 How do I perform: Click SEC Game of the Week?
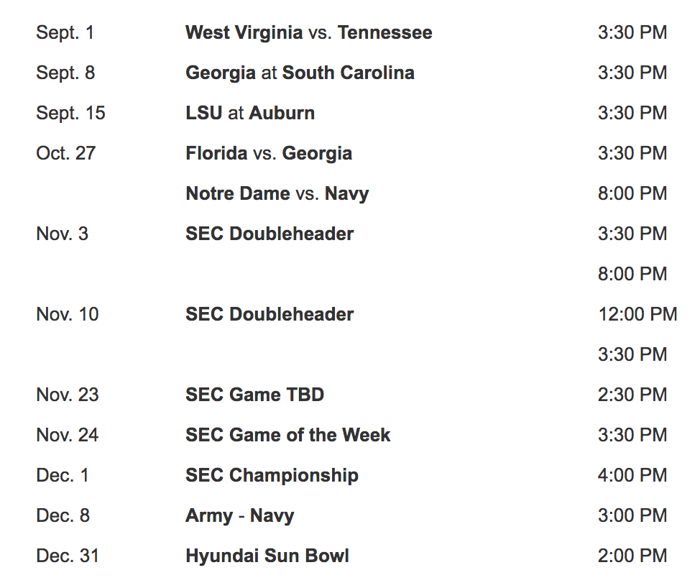click(x=288, y=435)
